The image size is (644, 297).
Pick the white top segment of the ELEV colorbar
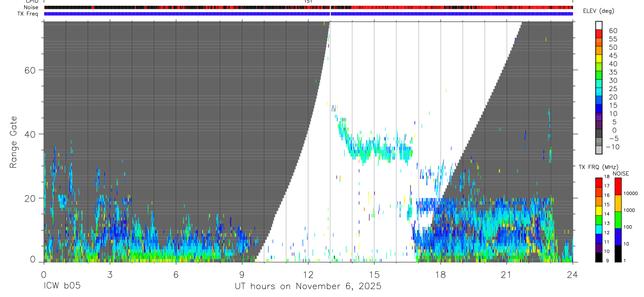[x=599, y=25]
